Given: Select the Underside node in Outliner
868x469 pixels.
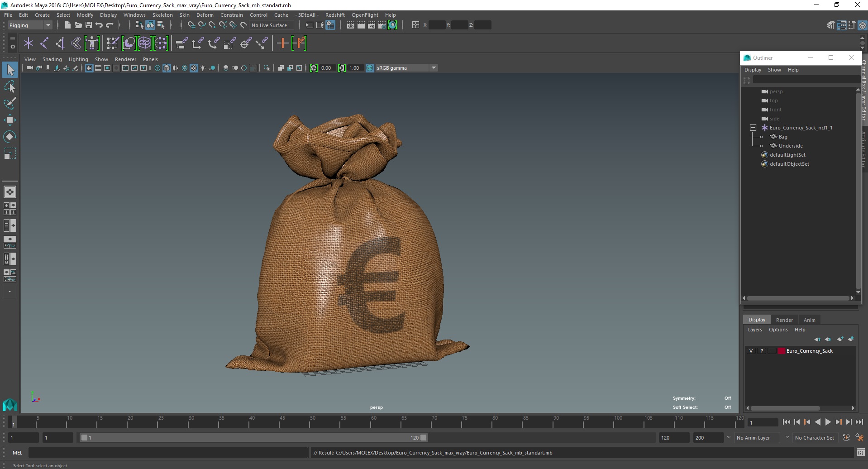Looking at the screenshot, I should tap(791, 146).
